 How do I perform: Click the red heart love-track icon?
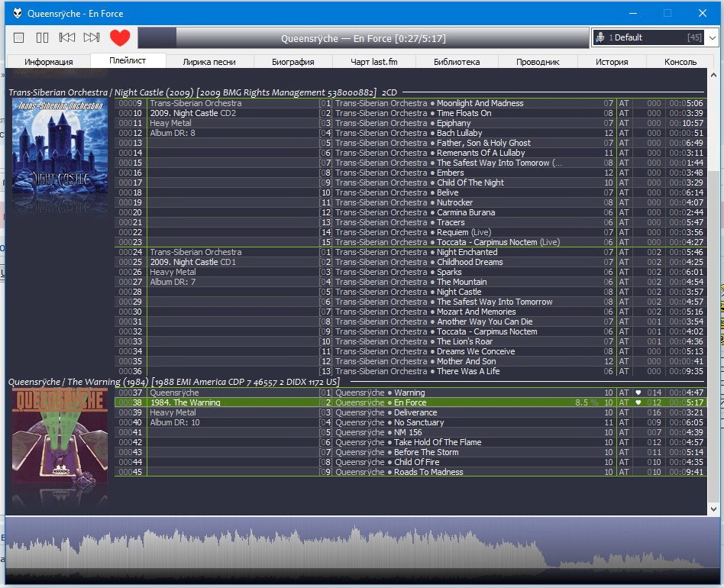(120, 37)
